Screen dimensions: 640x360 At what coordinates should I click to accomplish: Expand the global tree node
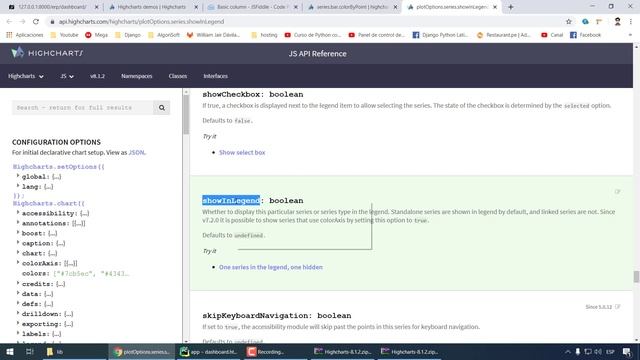click(18, 176)
